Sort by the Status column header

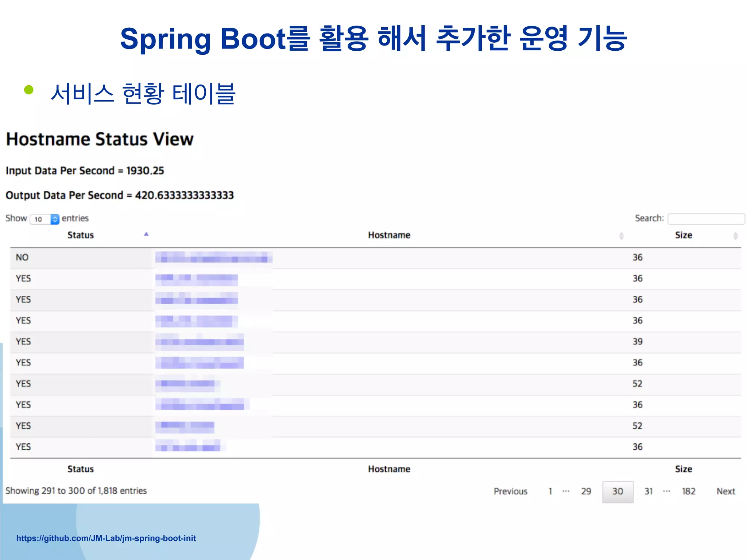point(81,235)
